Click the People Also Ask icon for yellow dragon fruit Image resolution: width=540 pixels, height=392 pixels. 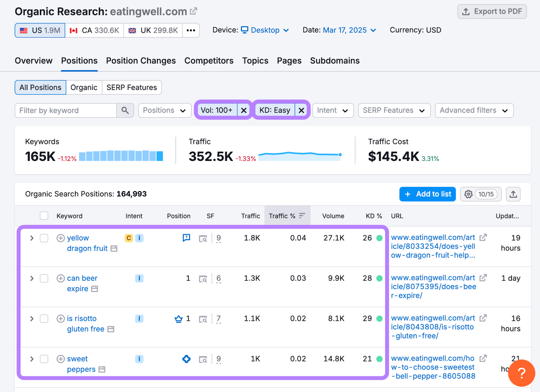[186, 238]
